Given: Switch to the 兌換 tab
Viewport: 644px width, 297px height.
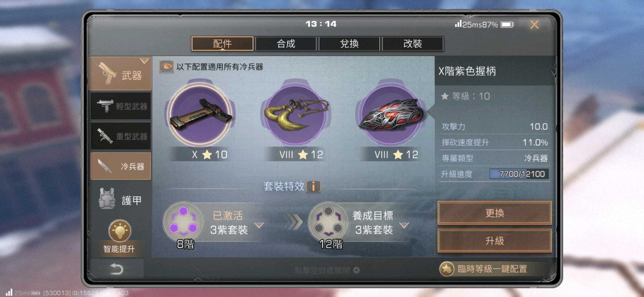Looking at the screenshot, I should [x=349, y=44].
